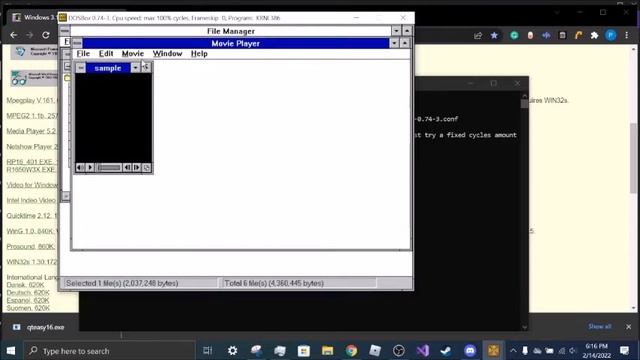Go forward in the Chrome browser

[29, 35]
